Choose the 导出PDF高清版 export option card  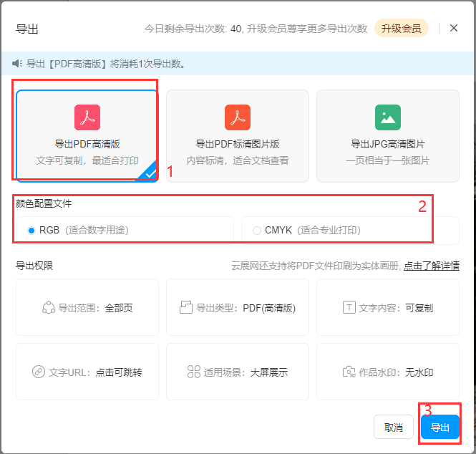click(87, 136)
